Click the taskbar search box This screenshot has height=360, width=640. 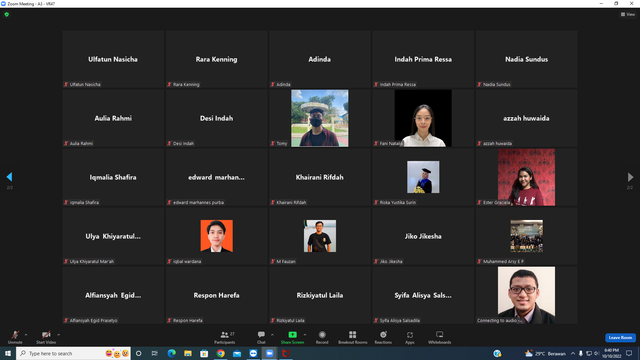tap(73, 353)
